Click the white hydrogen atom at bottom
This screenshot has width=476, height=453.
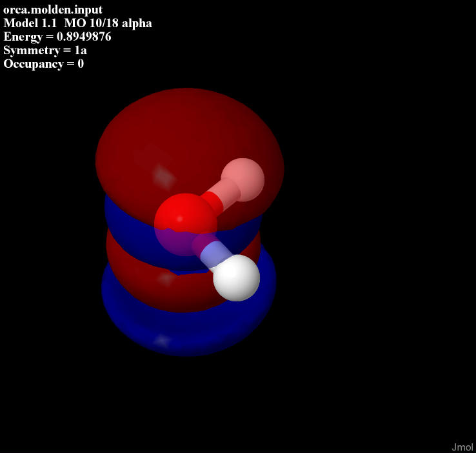point(237,278)
